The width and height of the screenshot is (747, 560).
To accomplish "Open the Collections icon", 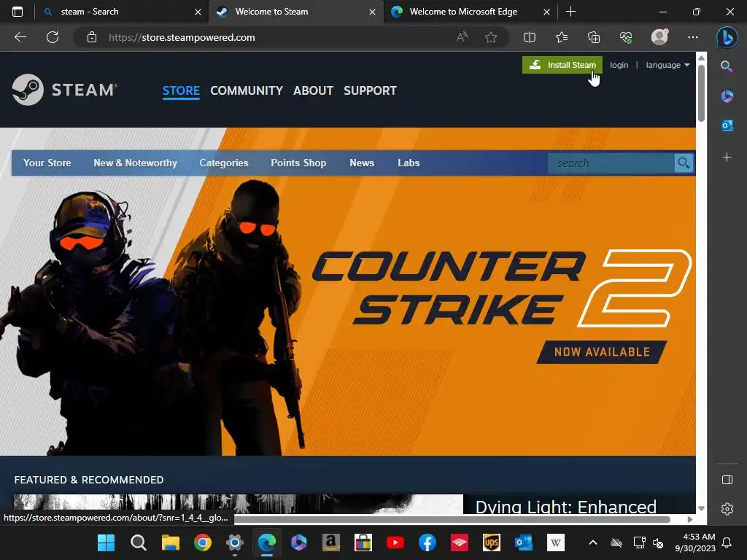I will click(x=594, y=37).
